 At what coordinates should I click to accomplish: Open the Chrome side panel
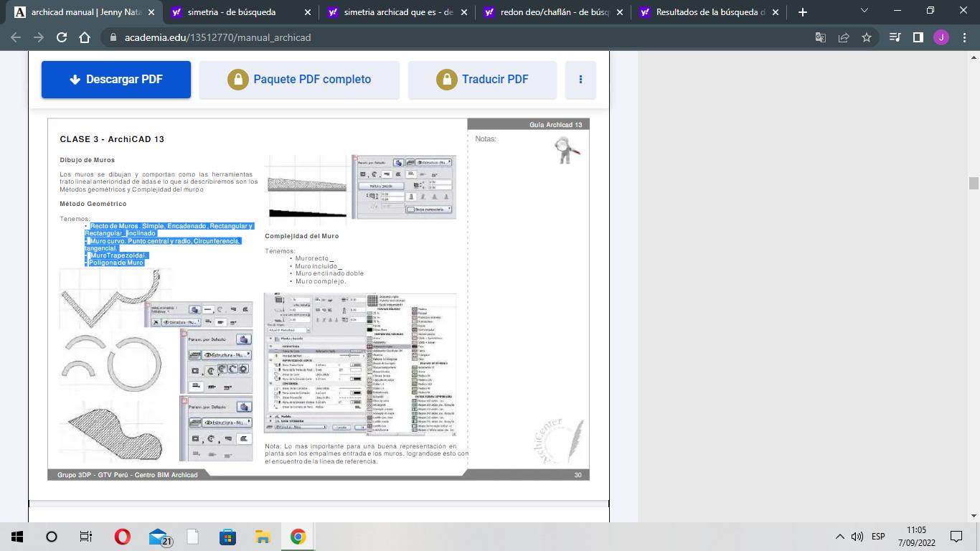pyautogui.click(x=918, y=37)
